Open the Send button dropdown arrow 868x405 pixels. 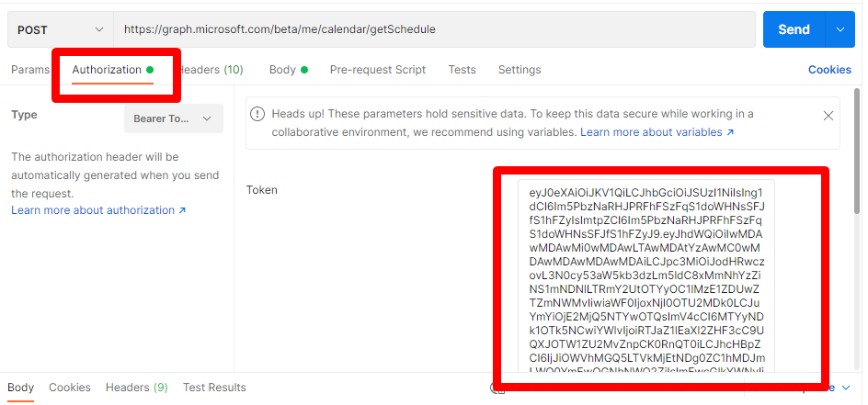tap(839, 29)
